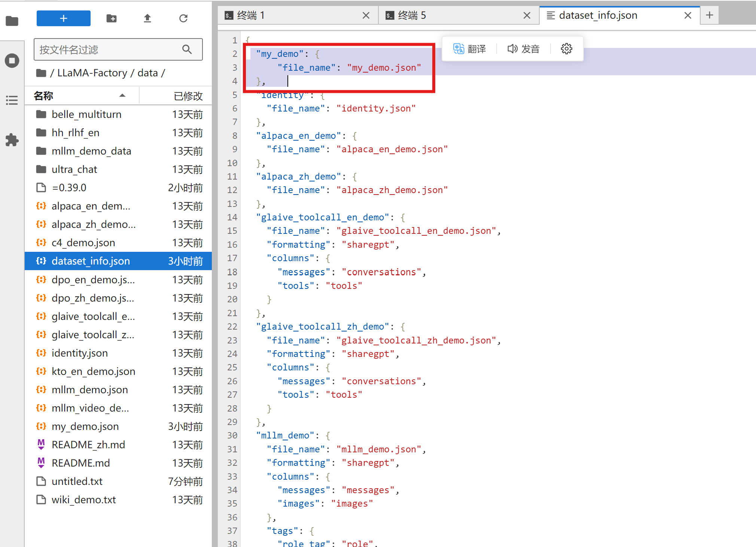Screen dimensions: 756x547
Task: Click the JSON icon beside c4_demo.json
Action: pos(41,242)
